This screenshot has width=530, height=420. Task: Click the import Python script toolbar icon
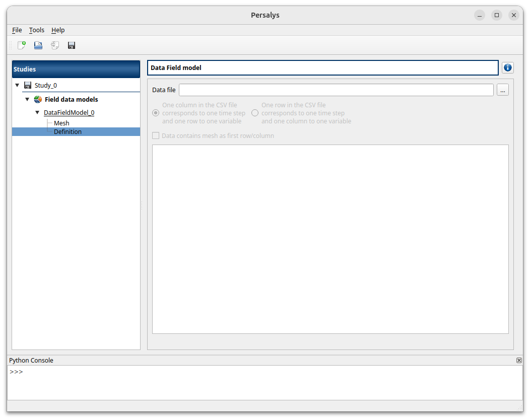[x=54, y=45]
